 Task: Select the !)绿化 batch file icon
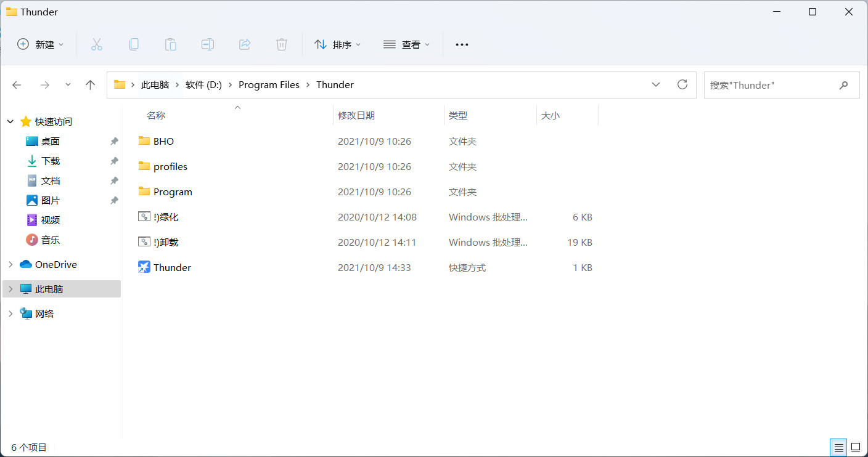click(x=144, y=217)
